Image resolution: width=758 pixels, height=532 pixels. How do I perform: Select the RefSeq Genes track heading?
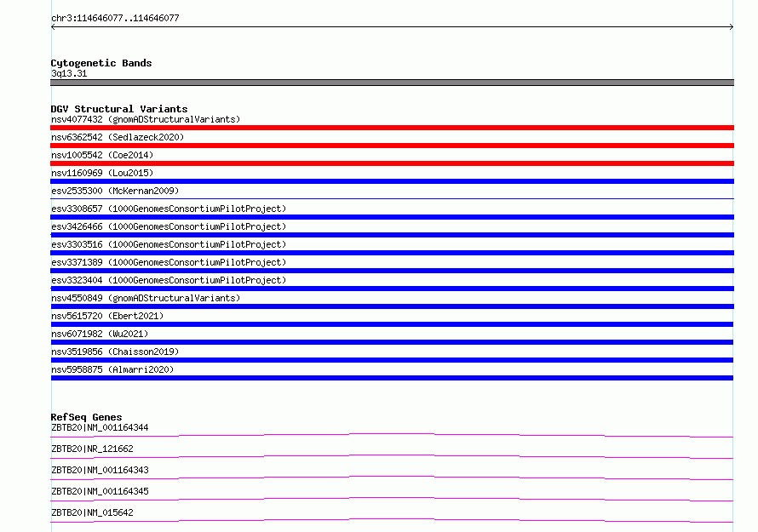click(87, 417)
